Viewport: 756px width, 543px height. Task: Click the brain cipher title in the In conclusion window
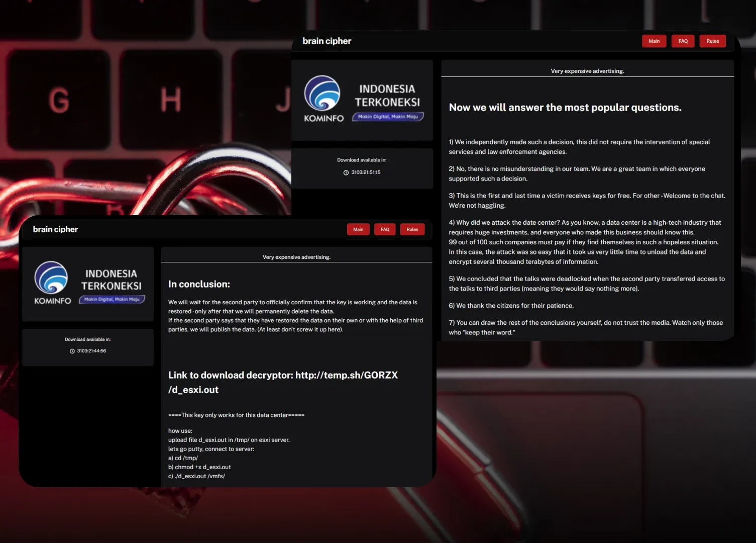coord(55,229)
